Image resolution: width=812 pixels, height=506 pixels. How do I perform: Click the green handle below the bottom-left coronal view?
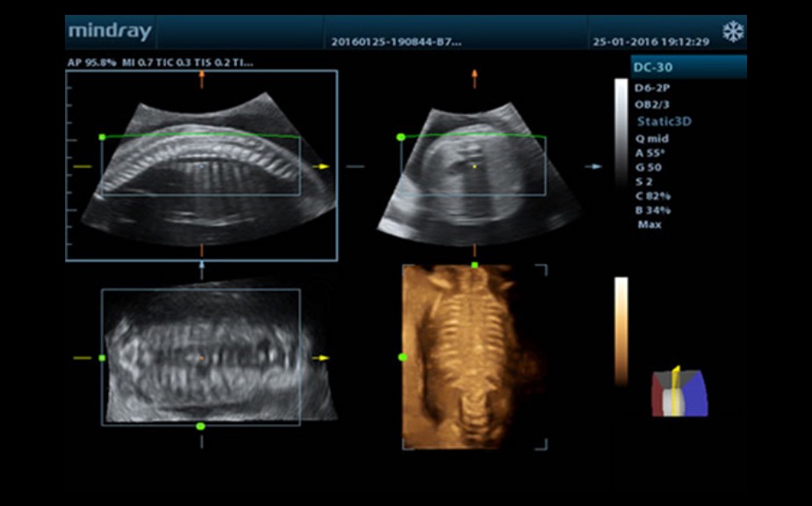(x=201, y=426)
